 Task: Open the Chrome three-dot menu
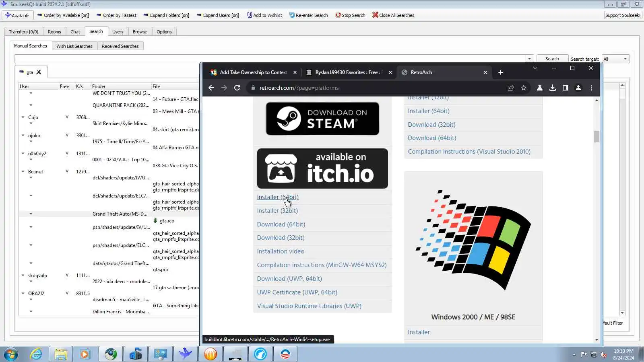pyautogui.click(x=591, y=88)
